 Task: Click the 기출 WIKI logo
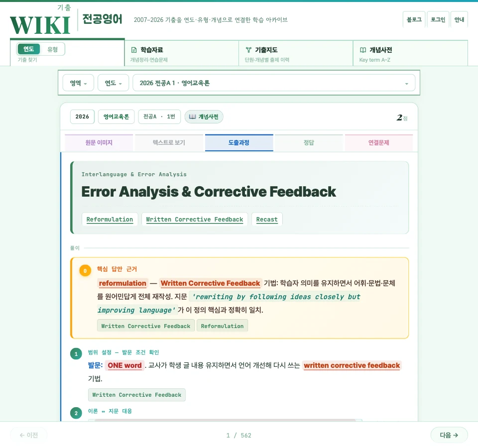point(40,20)
